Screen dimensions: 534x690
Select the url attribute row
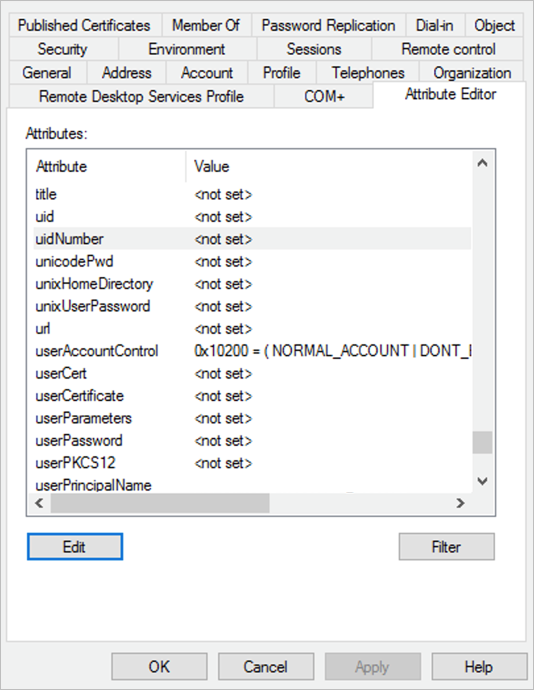[x=252, y=329]
